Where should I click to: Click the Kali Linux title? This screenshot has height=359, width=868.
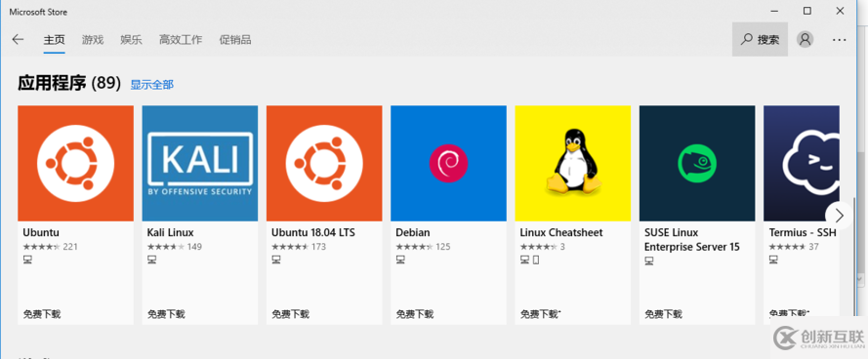click(x=171, y=232)
